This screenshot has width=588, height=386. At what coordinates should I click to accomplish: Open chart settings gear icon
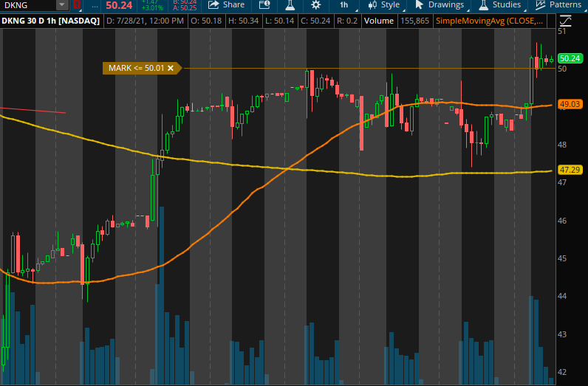click(x=316, y=5)
